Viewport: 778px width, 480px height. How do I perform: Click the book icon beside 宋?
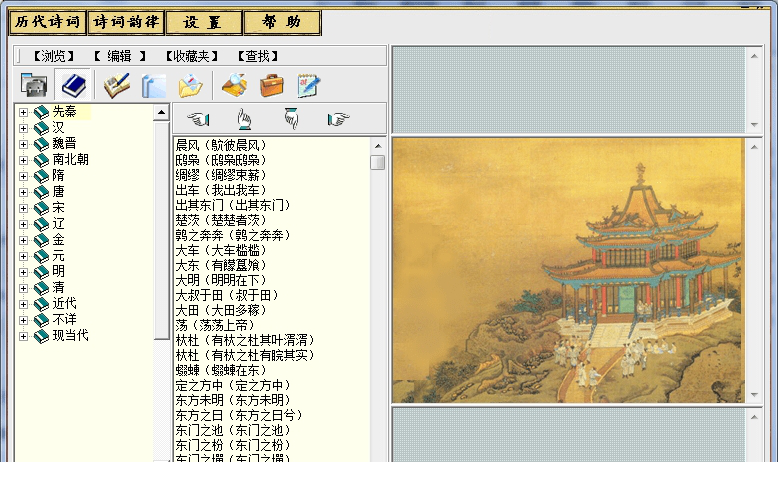point(41,208)
